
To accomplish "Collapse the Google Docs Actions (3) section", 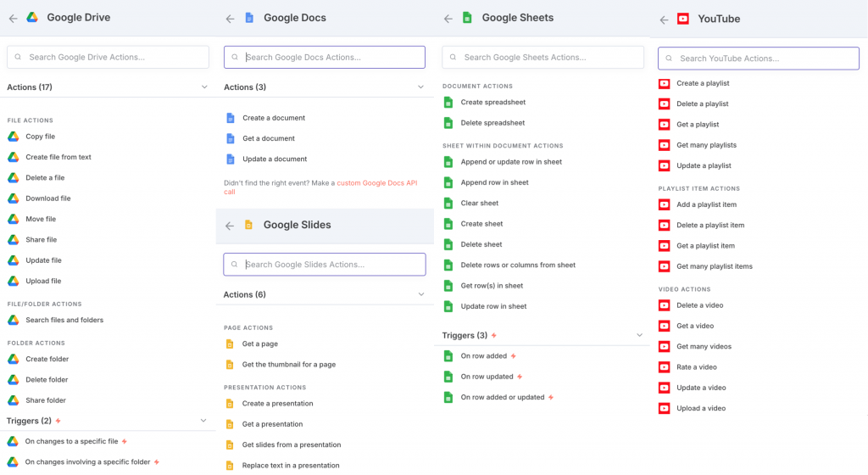I will 421,87.
